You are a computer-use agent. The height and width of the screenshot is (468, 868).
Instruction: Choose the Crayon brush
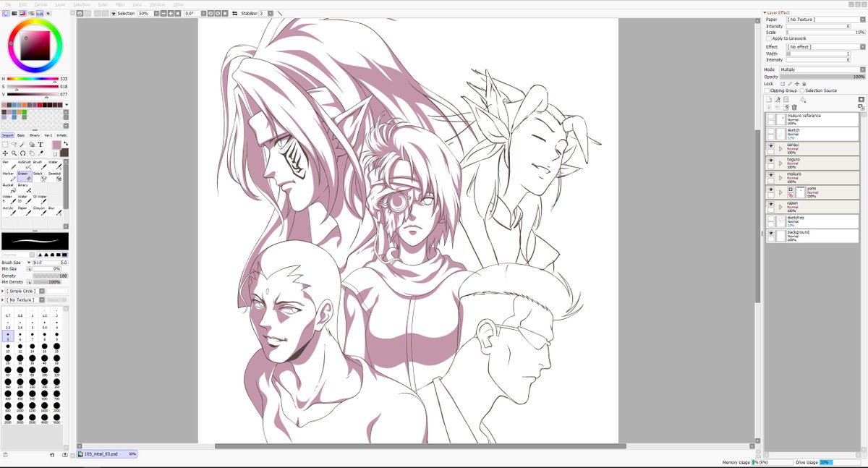point(40,211)
